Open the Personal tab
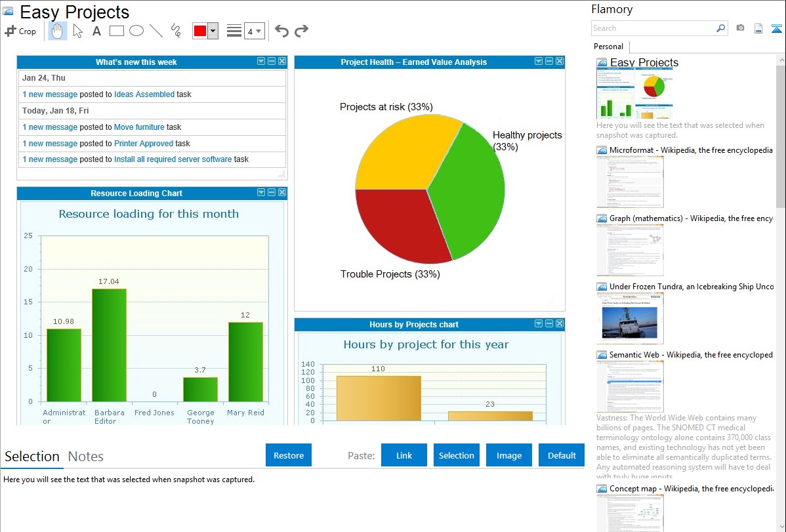Screen dimensions: 786x532 609,47
